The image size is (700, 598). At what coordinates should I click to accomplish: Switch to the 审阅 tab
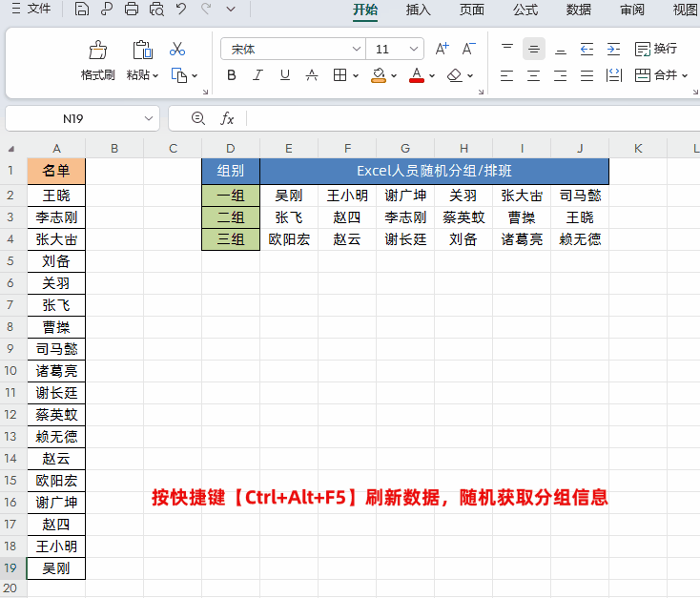[632, 10]
